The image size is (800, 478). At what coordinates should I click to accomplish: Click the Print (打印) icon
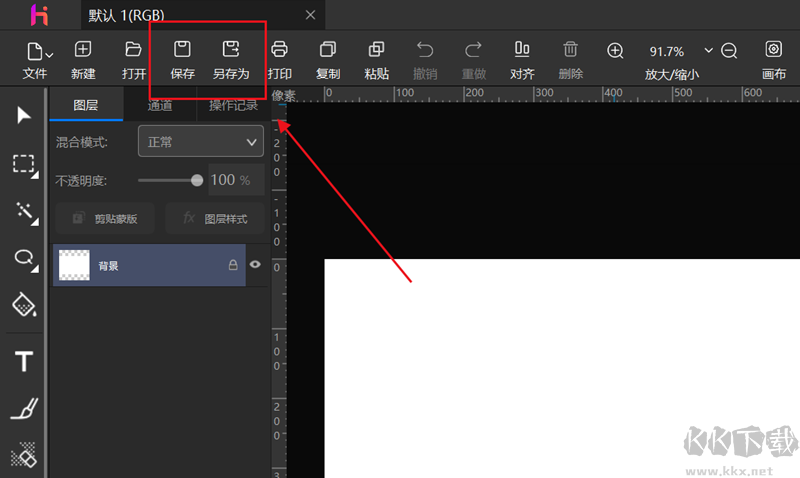279,49
